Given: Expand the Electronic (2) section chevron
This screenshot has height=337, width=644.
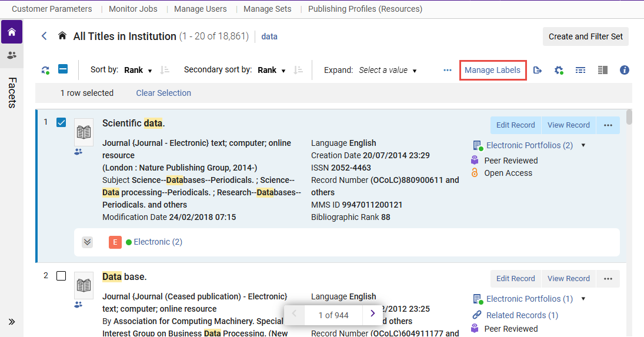Looking at the screenshot, I should click(x=87, y=242).
